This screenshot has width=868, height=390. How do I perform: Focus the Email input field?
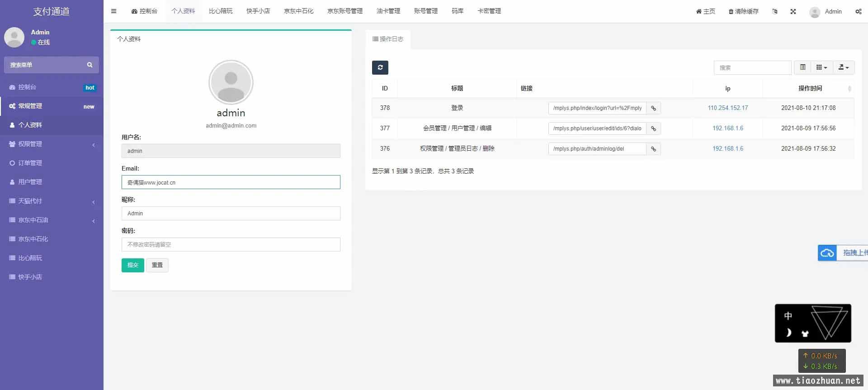[x=231, y=182]
